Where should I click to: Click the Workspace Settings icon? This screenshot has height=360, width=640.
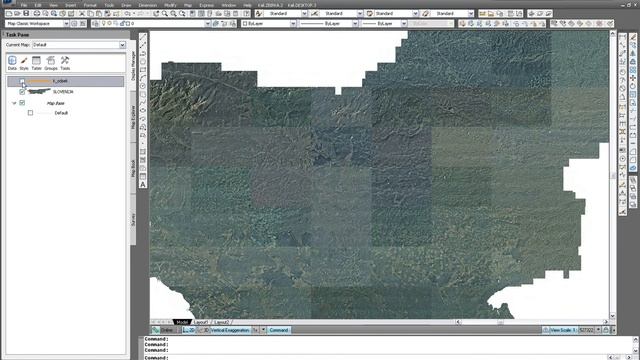[x=74, y=24]
